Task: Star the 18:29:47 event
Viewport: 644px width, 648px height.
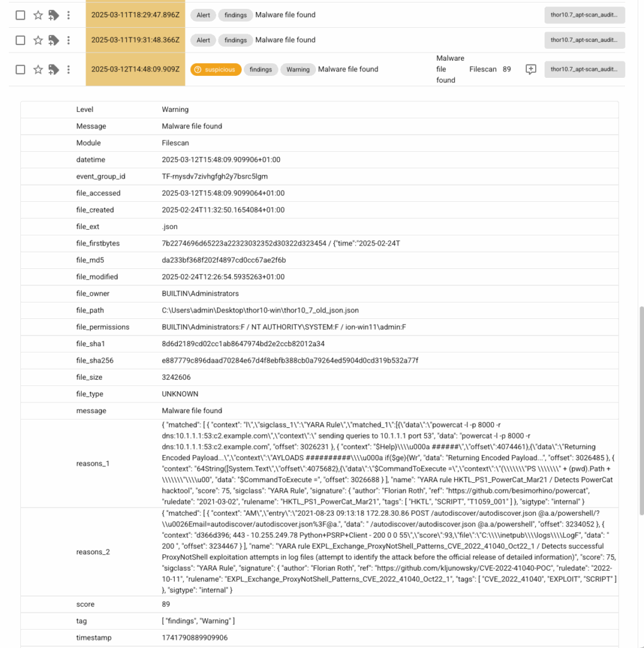Action: (38, 15)
